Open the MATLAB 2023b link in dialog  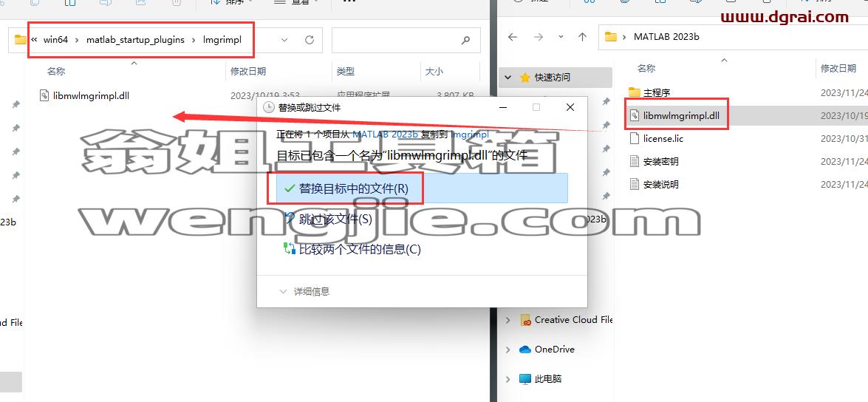[386, 134]
